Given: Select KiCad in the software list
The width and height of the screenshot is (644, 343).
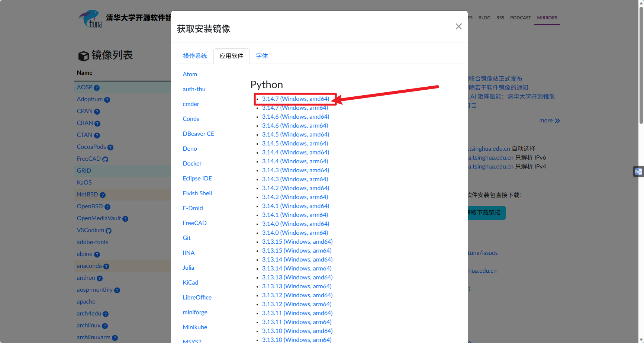Looking at the screenshot, I should [x=191, y=283].
